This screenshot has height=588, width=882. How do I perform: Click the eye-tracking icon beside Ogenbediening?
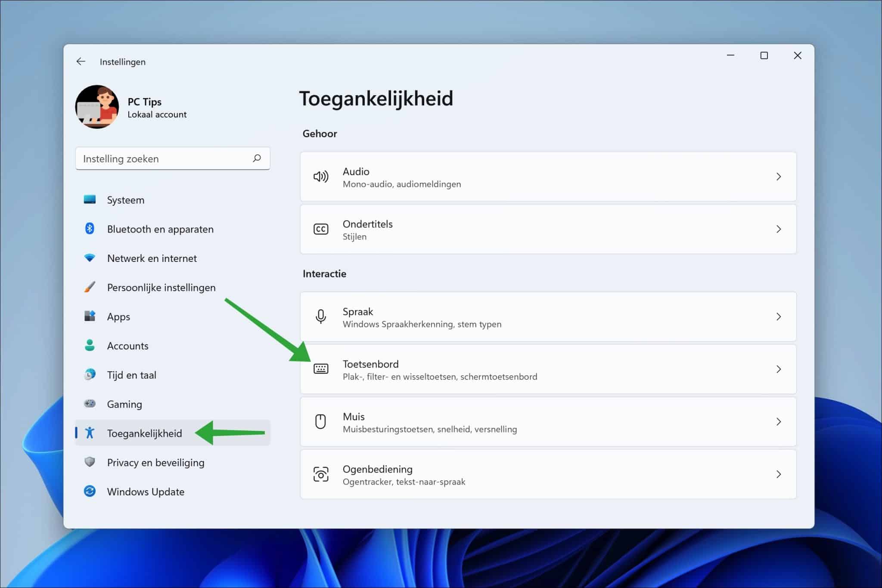click(x=321, y=474)
